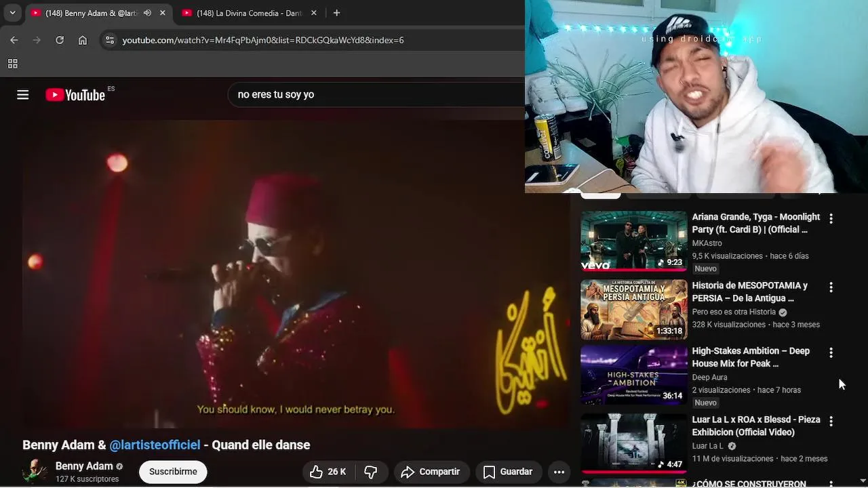Dislike the video

(371, 472)
